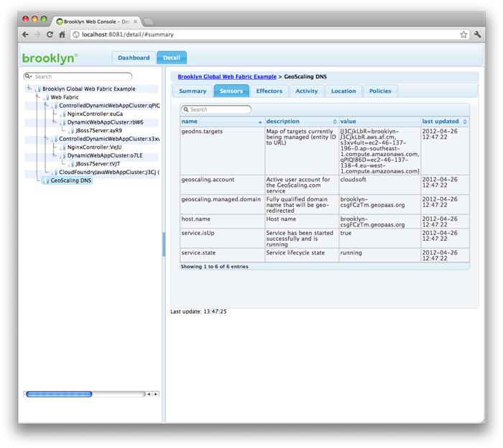Open the Policies tab
503x448 pixels.
pos(380,91)
